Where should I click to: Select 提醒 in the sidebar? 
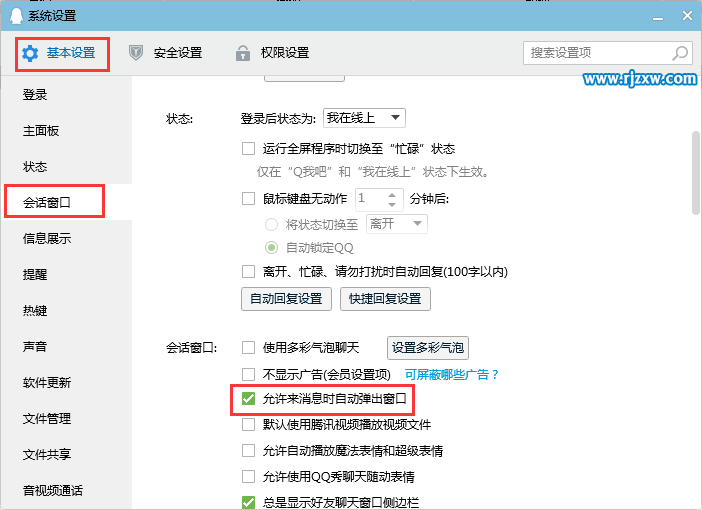coord(66,274)
